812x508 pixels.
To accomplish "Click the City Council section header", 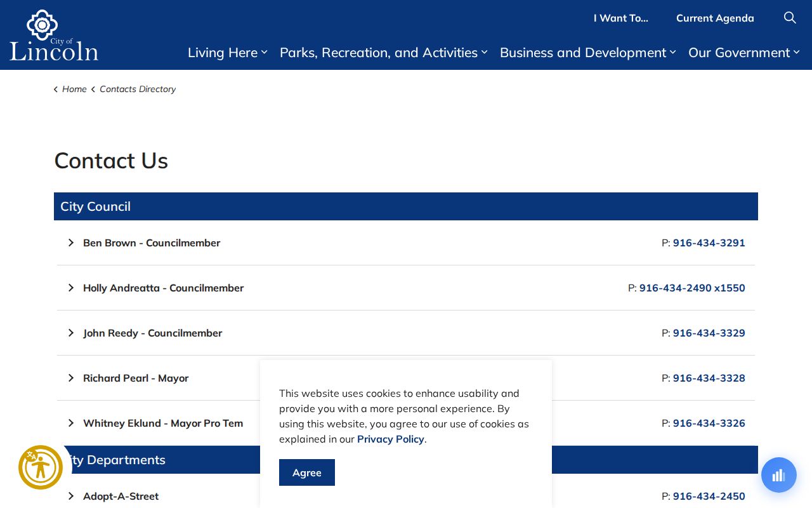I will tap(406, 206).
